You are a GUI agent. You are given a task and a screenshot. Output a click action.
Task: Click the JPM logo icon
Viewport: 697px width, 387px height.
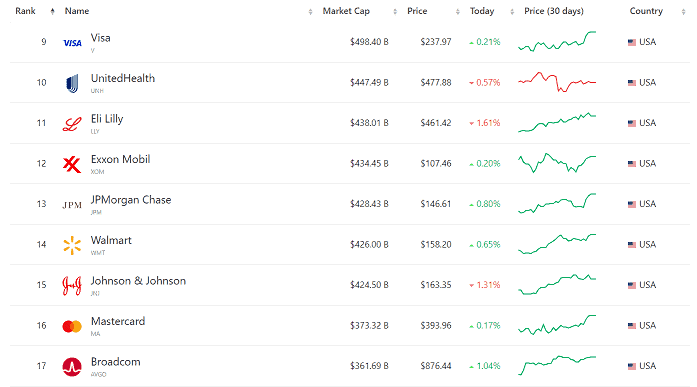coord(72,205)
